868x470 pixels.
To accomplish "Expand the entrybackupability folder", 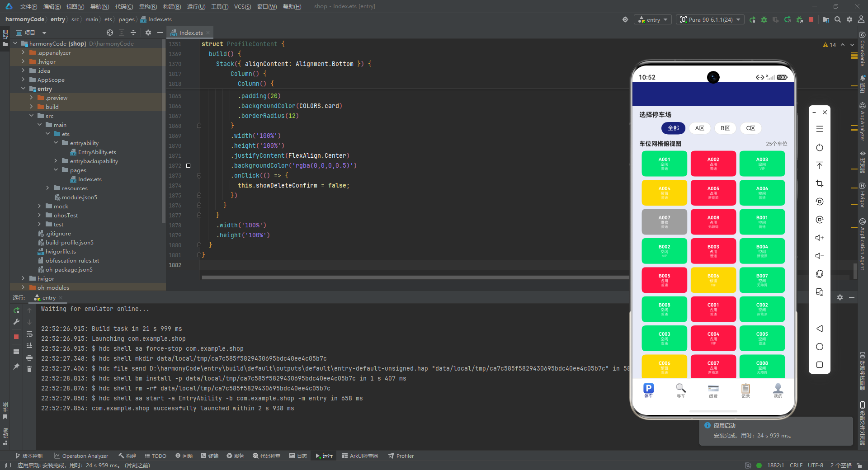I will [56, 161].
